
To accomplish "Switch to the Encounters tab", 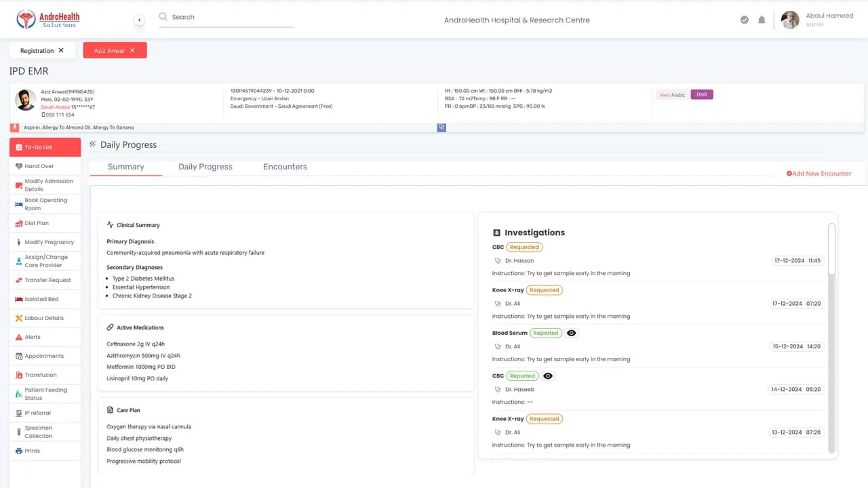I will 285,167.
